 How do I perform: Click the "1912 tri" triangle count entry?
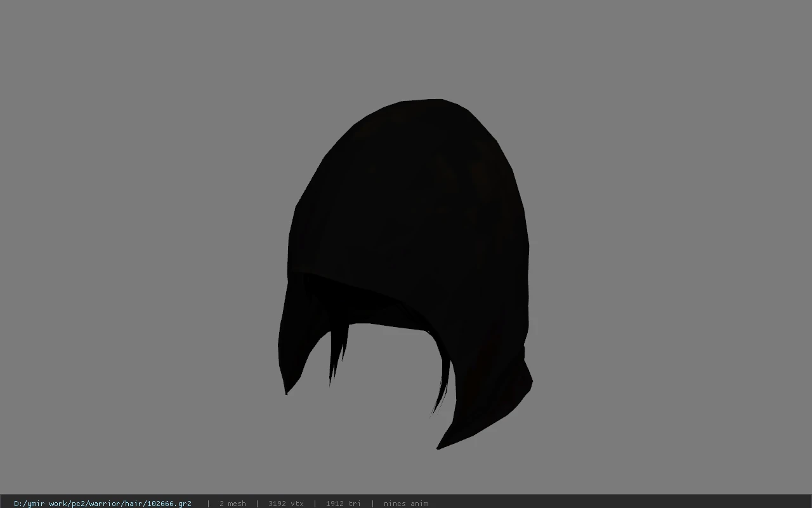point(343,504)
